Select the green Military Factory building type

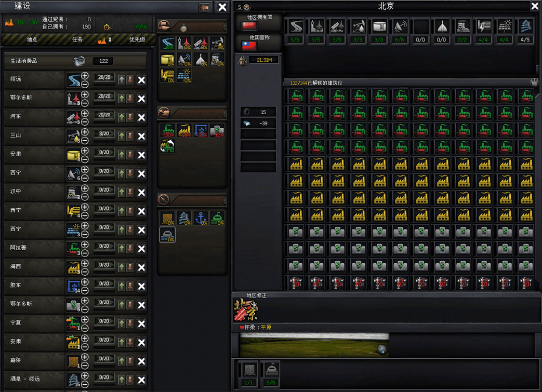(168, 130)
